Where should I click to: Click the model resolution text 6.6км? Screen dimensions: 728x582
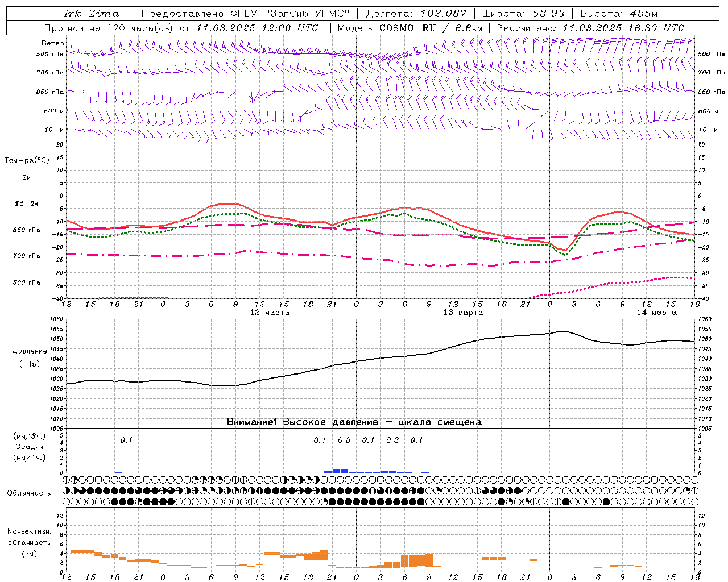(469, 27)
